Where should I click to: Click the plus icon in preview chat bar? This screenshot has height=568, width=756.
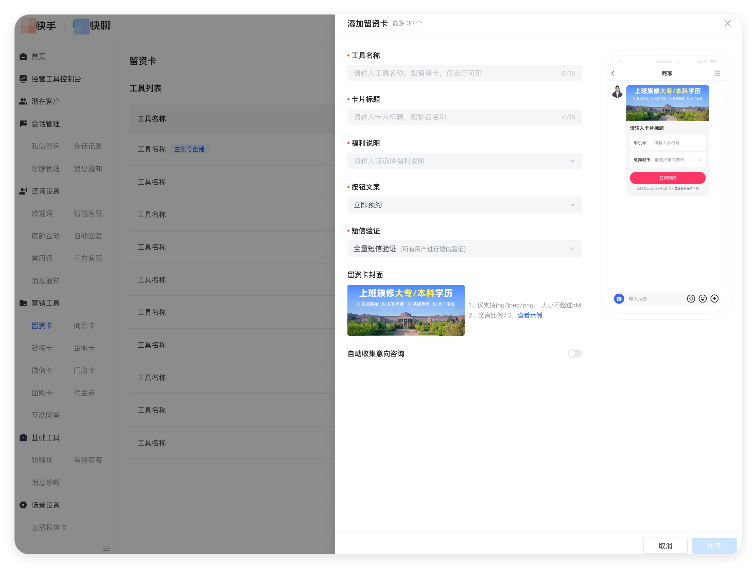[x=715, y=298]
